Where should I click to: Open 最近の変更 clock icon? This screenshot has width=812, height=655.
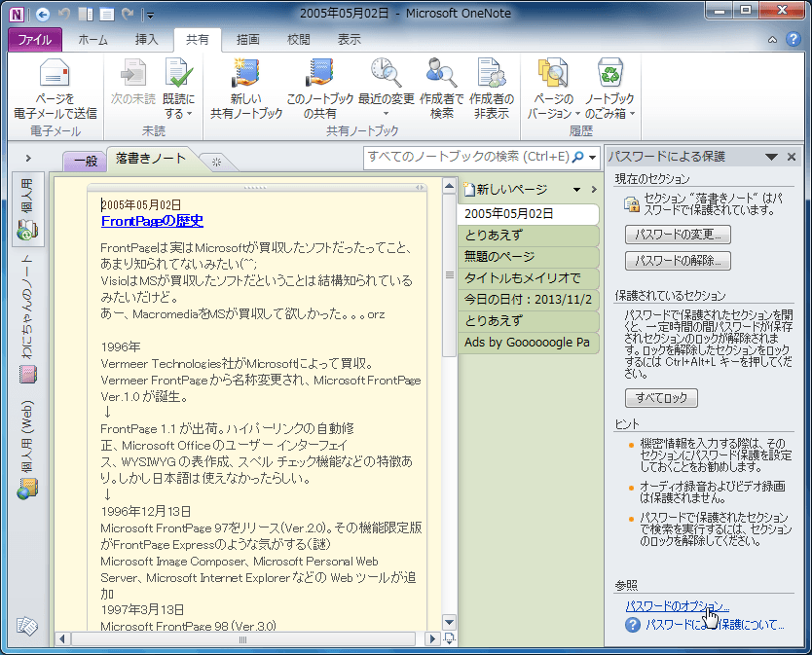point(386,72)
